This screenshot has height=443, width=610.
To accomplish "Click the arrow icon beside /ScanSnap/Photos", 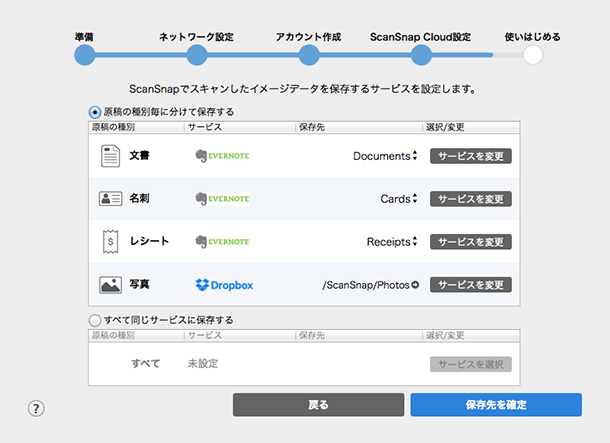I will point(415,285).
